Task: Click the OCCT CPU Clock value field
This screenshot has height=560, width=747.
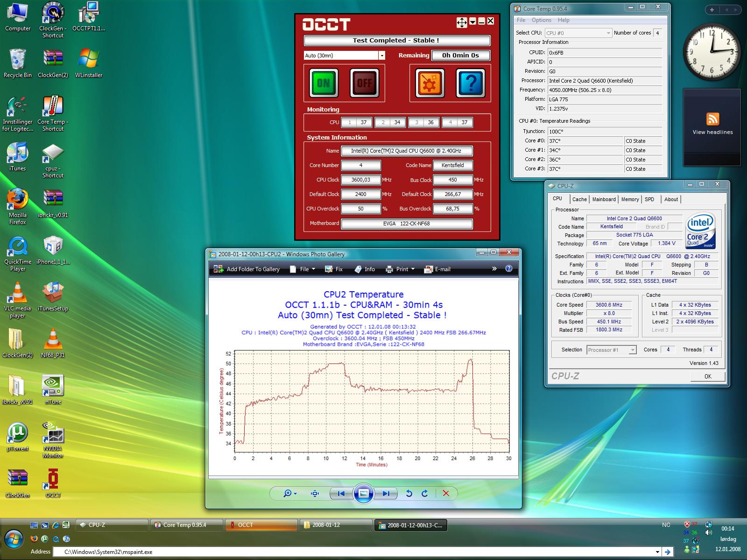Action: 361,180
